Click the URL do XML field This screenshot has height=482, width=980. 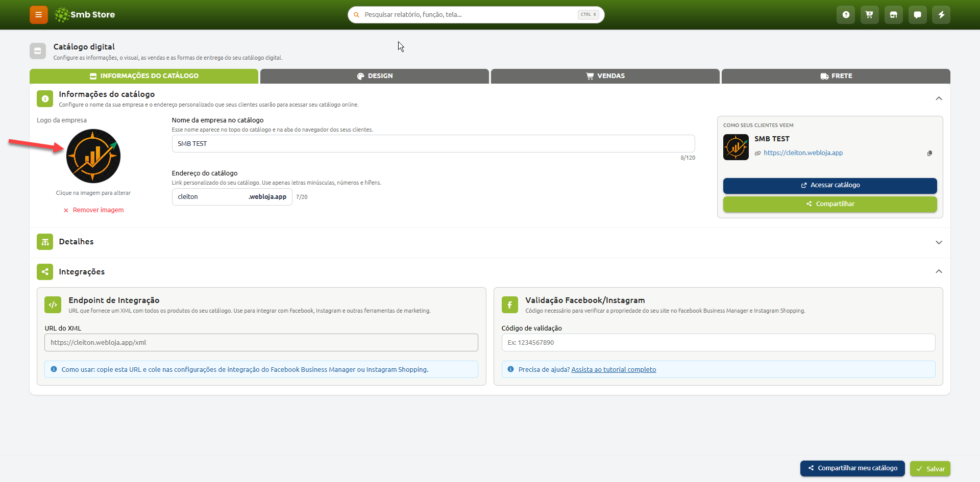(261, 343)
